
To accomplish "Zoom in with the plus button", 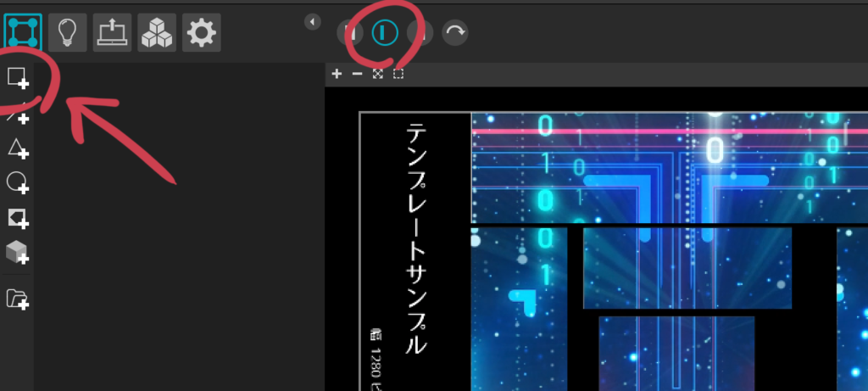I will (x=337, y=74).
